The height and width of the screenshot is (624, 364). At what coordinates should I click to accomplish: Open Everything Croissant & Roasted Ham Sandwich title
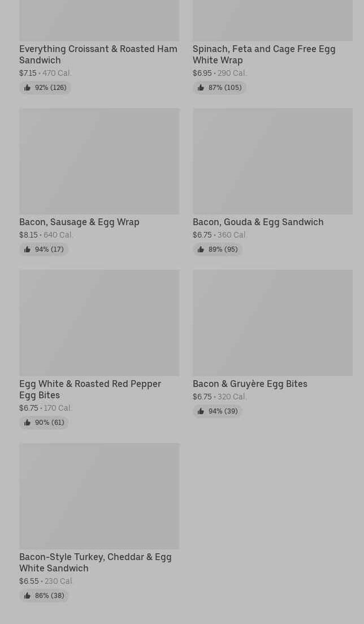[98, 54]
